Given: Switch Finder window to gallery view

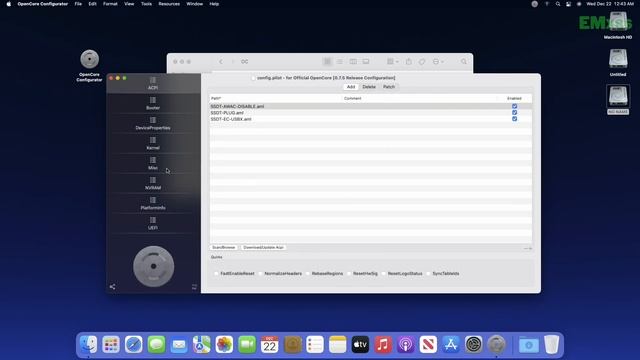Looking at the screenshot, I should point(366,62).
